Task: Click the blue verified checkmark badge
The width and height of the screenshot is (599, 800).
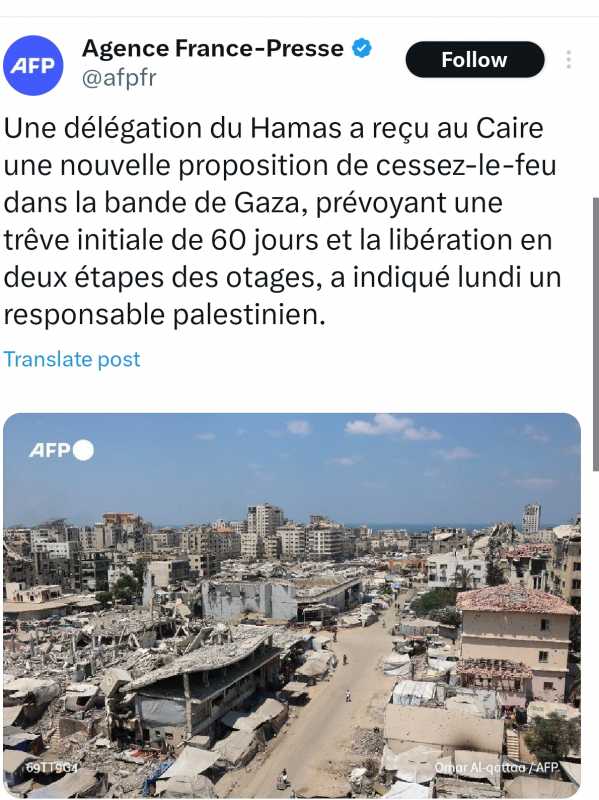Action: [x=362, y=48]
